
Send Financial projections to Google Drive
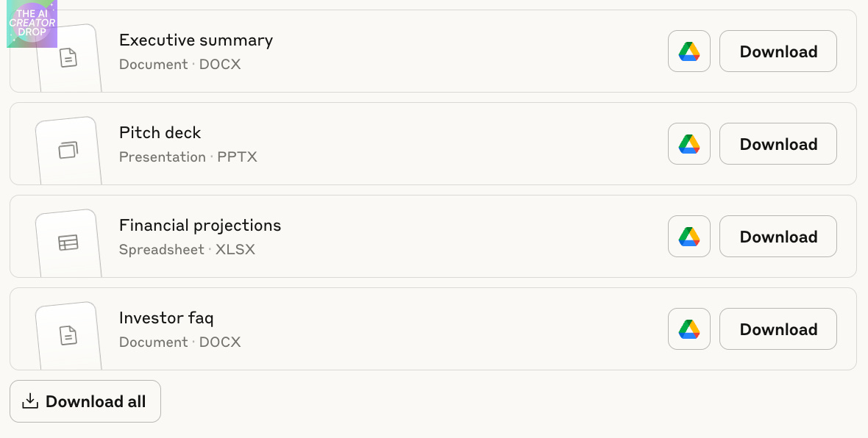(x=689, y=236)
